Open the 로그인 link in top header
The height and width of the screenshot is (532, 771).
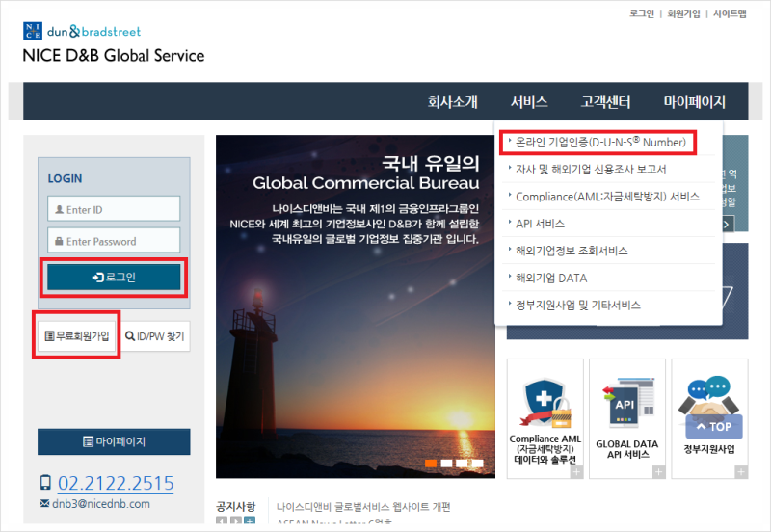(x=642, y=13)
